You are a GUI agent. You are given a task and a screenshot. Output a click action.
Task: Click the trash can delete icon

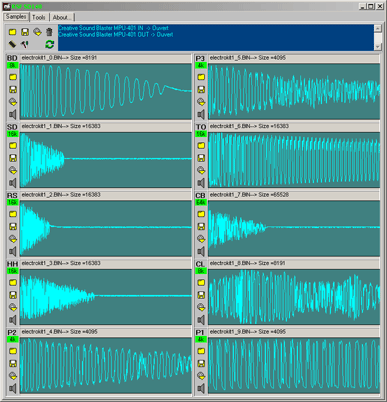point(49,32)
